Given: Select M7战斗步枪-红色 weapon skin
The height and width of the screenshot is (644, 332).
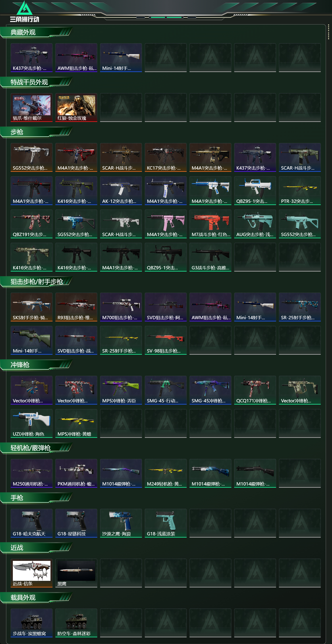Looking at the screenshot, I should pyautogui.click(x=210, y=224).
